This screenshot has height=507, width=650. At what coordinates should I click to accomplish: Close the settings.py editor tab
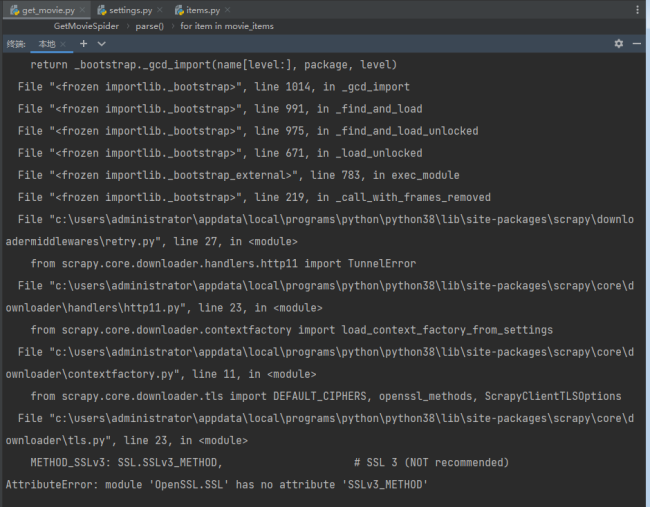(x=158, y=9)
